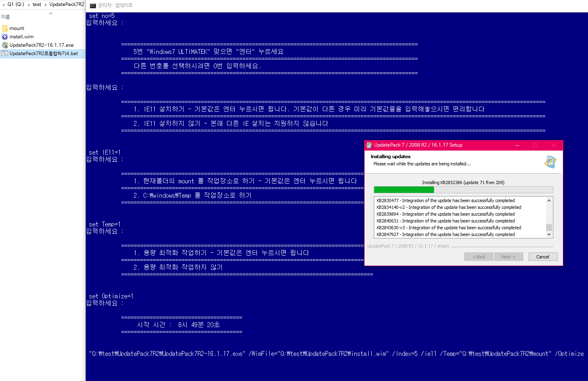This screenshot has height=381, width=588.
Task: Click the UpdatePack 7 Setup window title text
Action: [418, 145]
